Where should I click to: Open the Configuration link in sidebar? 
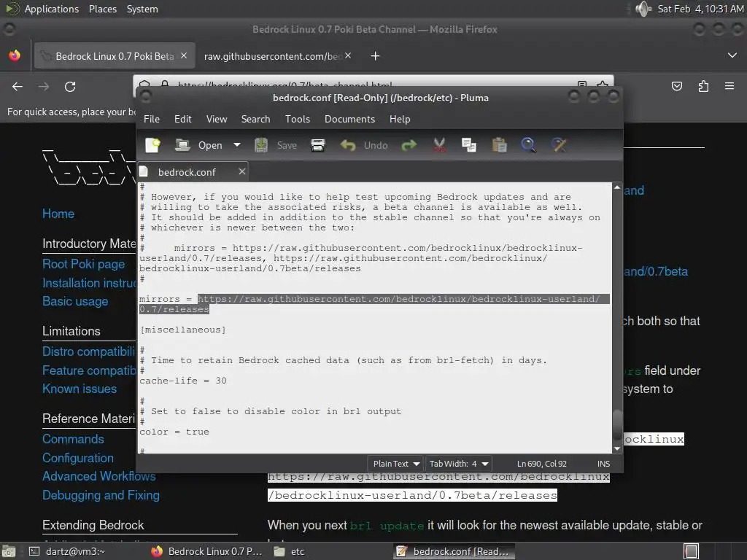[x=77, y=458]
